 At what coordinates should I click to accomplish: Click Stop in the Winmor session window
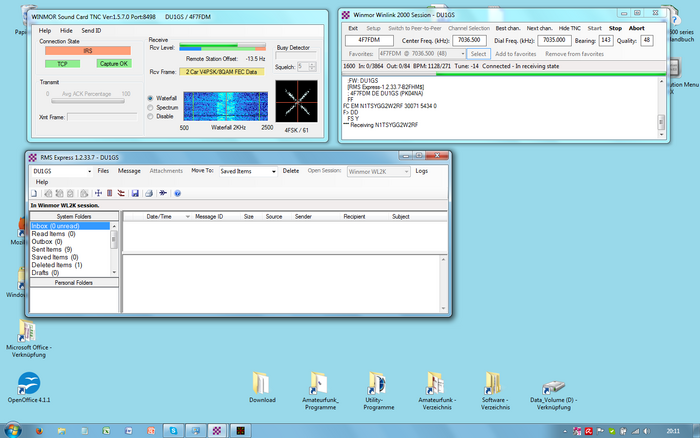click(615, 28)
